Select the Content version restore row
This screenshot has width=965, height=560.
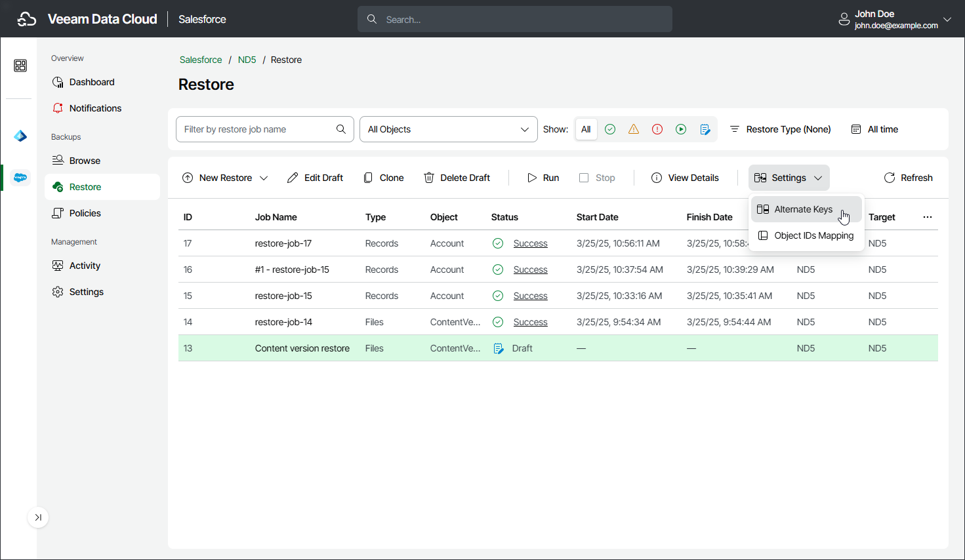click(558, 348)
